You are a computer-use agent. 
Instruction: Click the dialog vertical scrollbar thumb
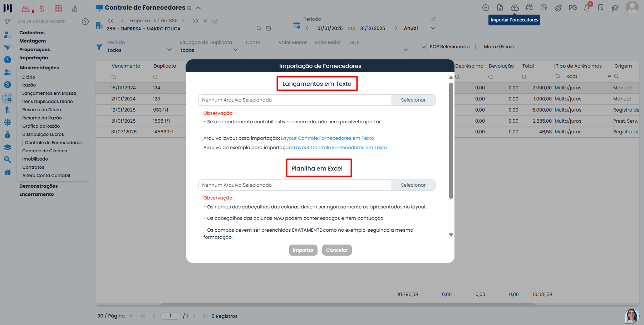451,141
